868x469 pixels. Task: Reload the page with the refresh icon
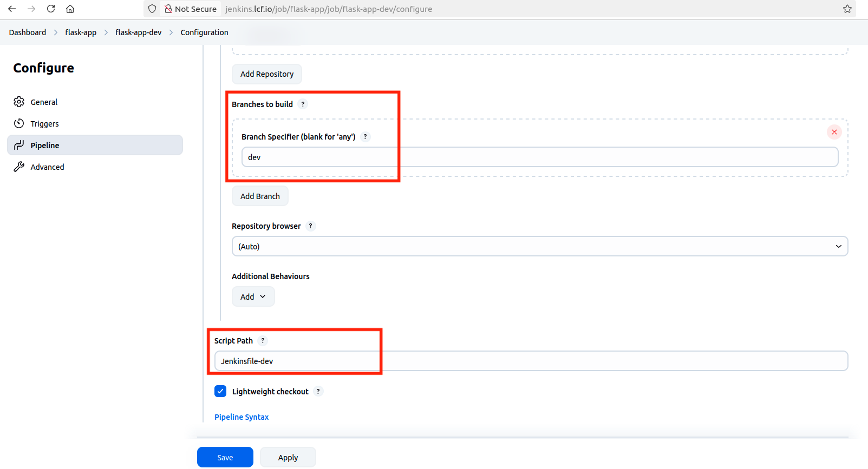(51, 9)
